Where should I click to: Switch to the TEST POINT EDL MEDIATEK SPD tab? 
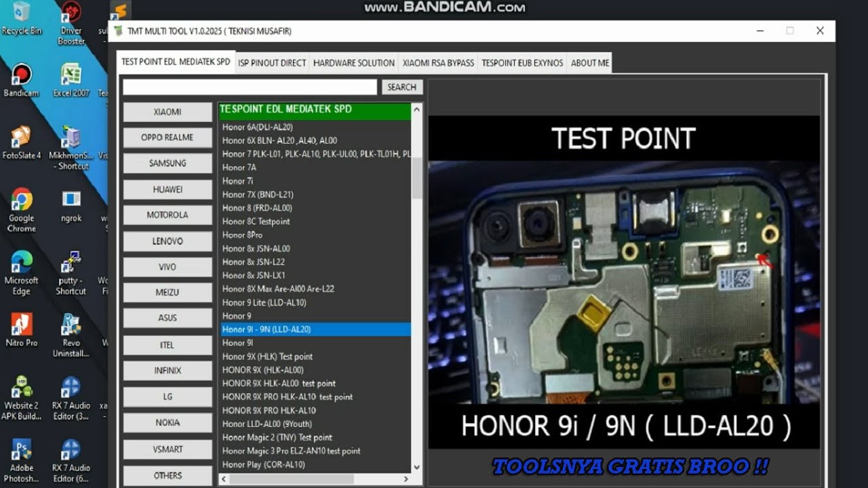[176, 62]
